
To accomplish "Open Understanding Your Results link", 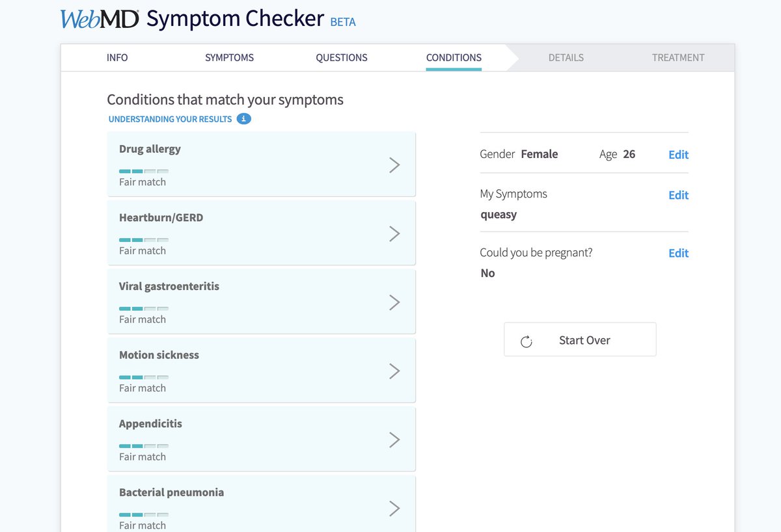I will click(x=170, y=119).
